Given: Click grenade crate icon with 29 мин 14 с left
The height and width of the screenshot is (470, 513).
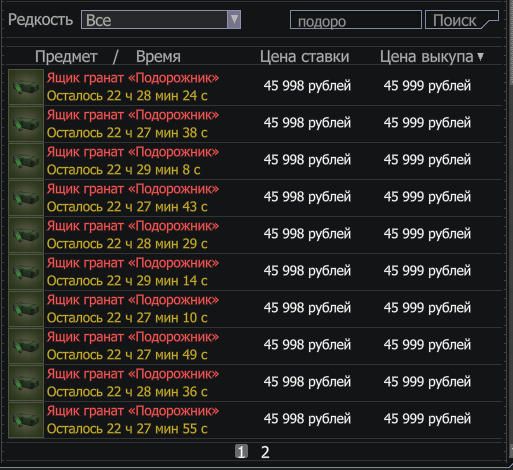Looking at the screenshot, I should coord(26,272).
